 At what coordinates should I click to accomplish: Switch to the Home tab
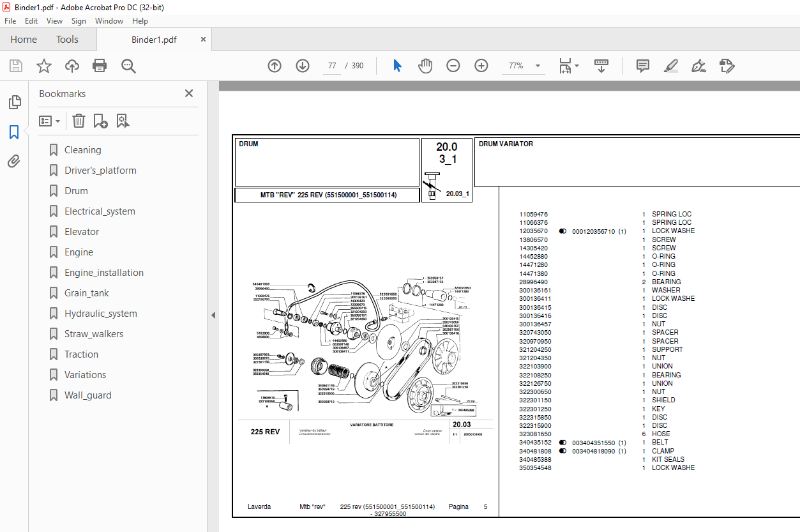(24, 40)
